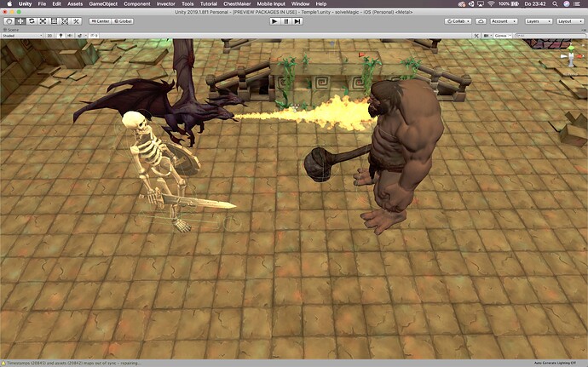Toggle Global rotation handle button
The width and height of the screenshot is (588, 367).
pos(124,20)
